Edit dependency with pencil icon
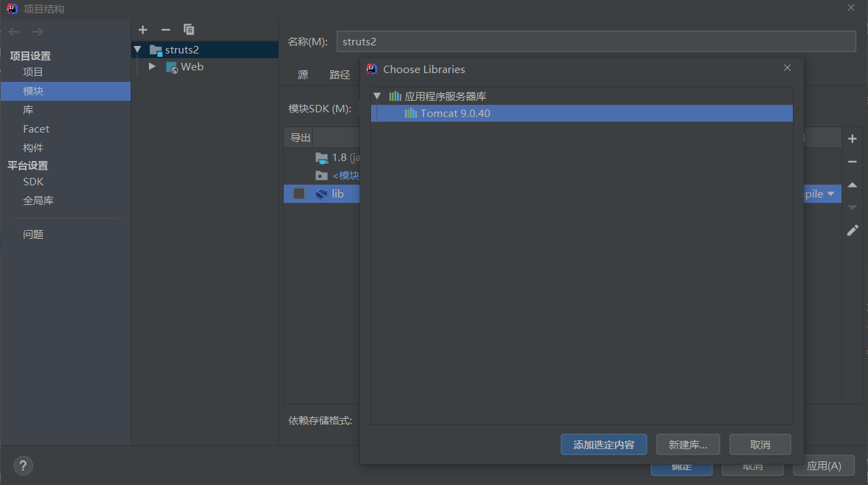 [852, 231]
